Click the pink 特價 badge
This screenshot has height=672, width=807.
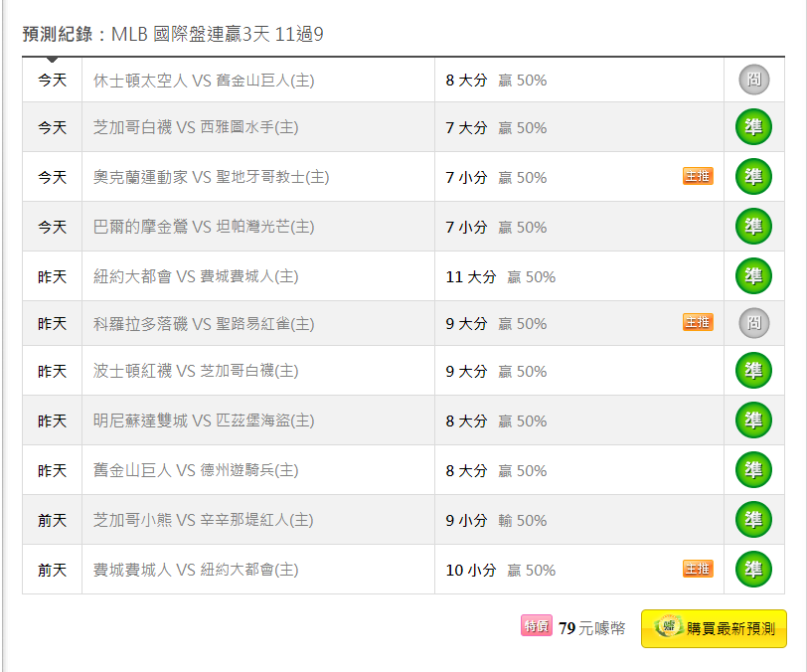537,625
